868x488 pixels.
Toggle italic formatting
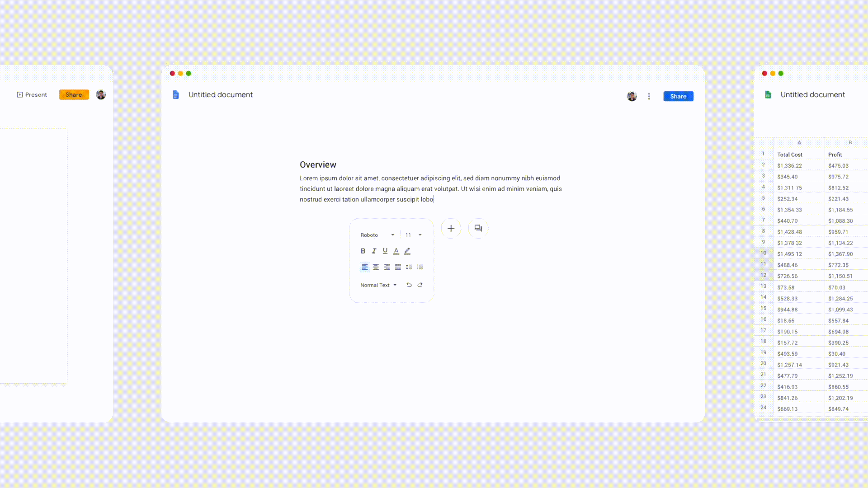click(374, 251)
